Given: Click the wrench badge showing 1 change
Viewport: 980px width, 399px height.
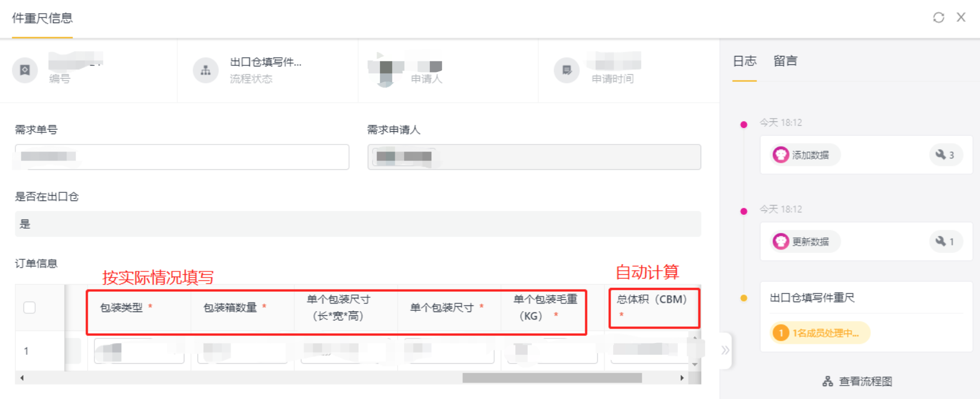Looking at the screenshot, I should click(945, 241).
